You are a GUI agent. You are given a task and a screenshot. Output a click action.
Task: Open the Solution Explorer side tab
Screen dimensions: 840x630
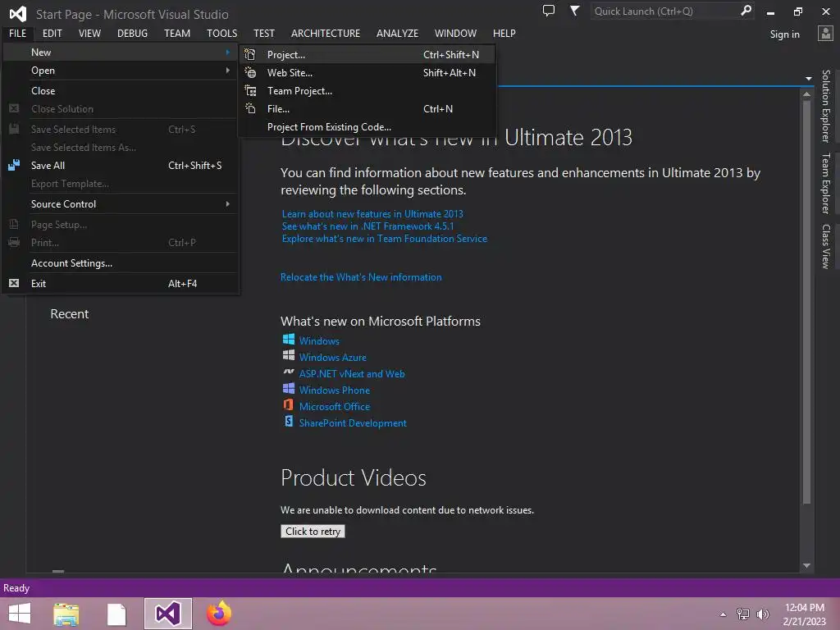825,106
